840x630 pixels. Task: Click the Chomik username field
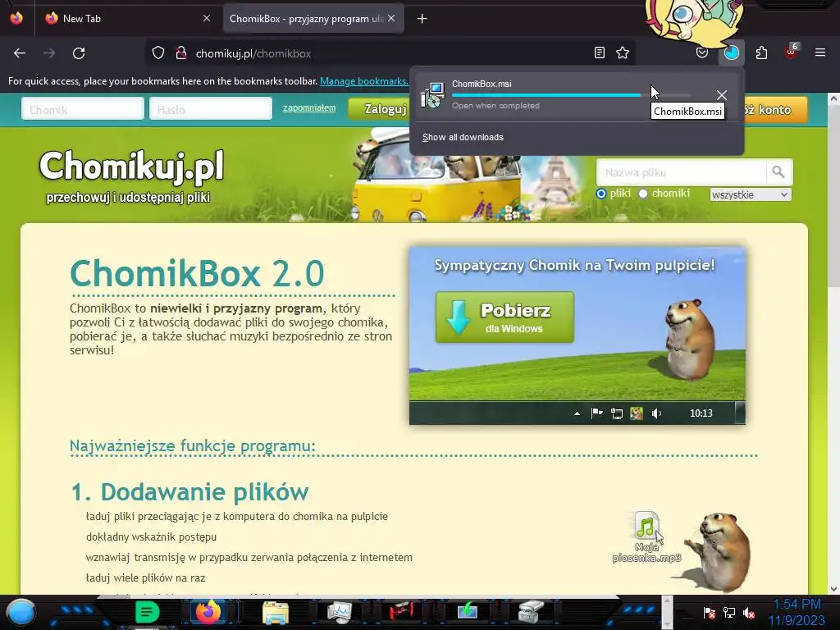[83, 109]
